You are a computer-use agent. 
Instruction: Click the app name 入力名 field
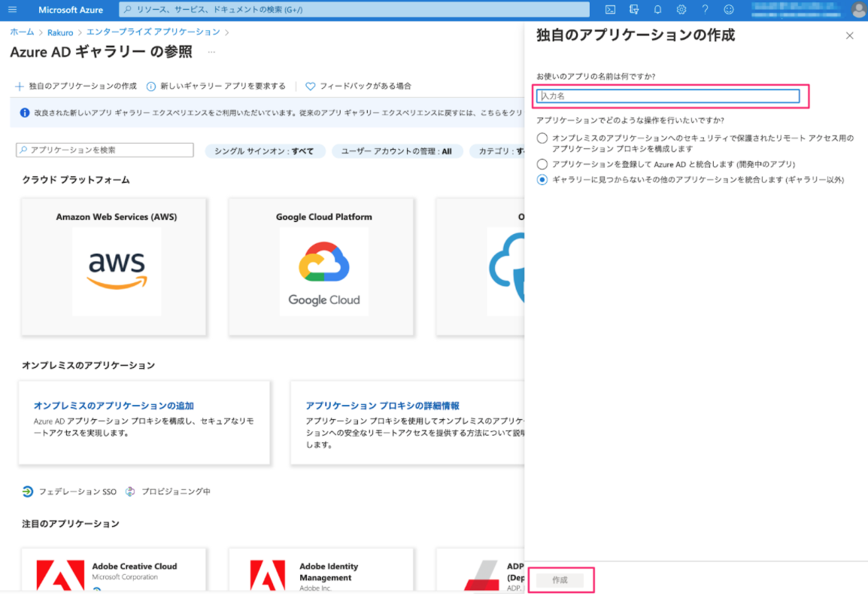[668, 96]
